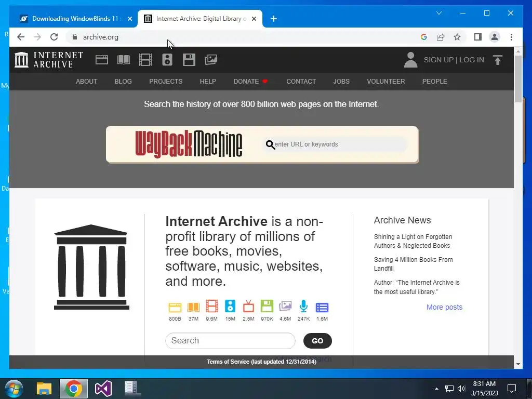Open the Chrome profile avatar button
Screen dimensions: 532x399
coord(495,37)
